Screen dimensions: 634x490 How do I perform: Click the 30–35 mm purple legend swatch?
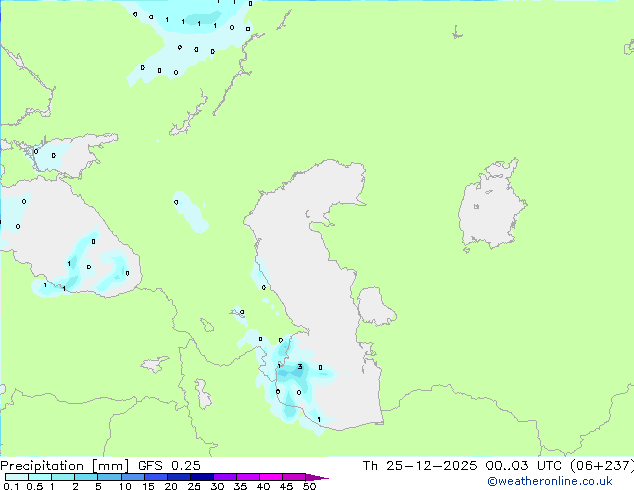click(228, 477)
